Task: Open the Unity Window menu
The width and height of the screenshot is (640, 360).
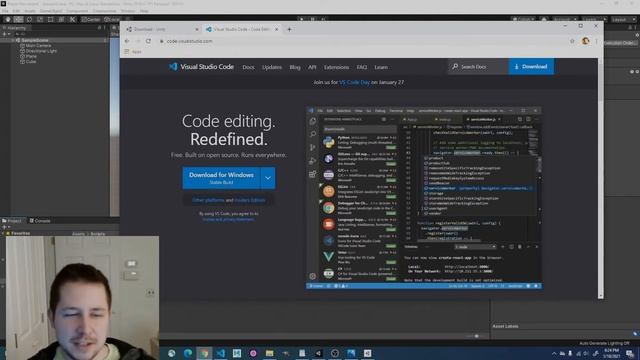Action: click(128, 11)
